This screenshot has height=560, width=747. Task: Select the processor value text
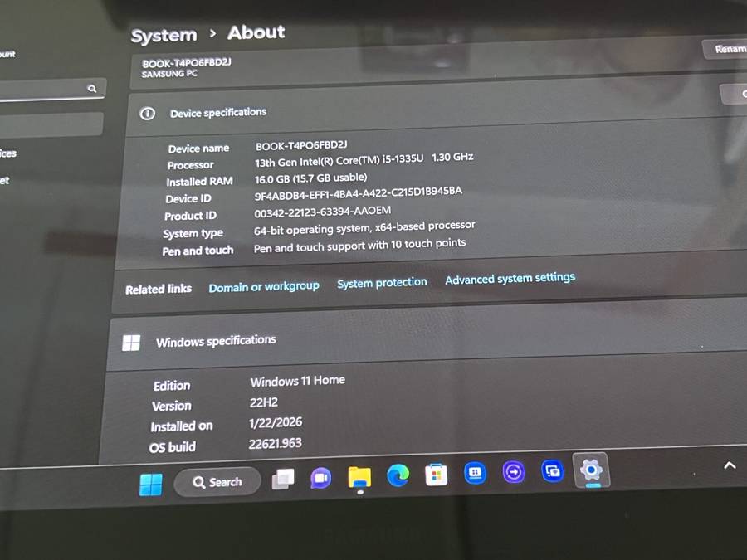[x=364, y=159]
